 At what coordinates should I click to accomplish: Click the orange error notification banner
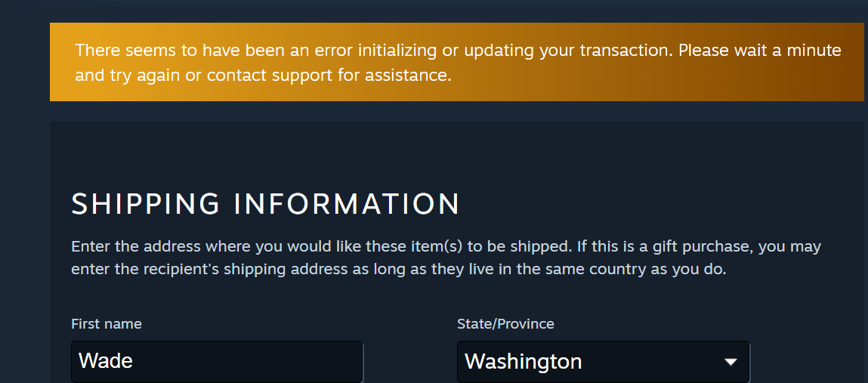(457, 62)
